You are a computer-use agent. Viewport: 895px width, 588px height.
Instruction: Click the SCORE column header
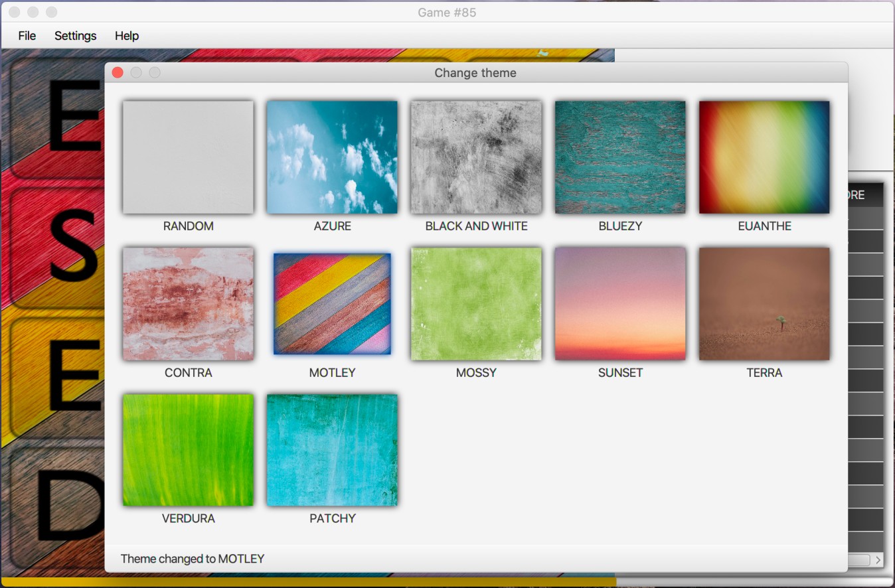click(858, 194)
